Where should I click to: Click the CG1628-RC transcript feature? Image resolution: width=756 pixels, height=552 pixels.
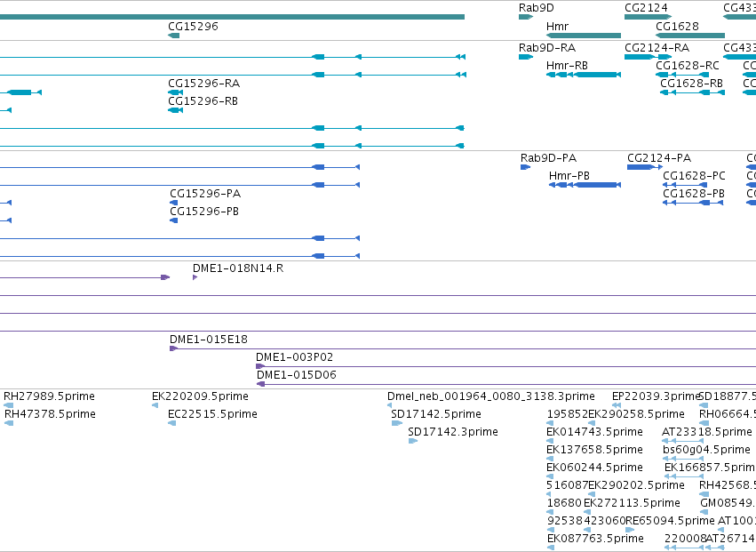tap(682, 75)
